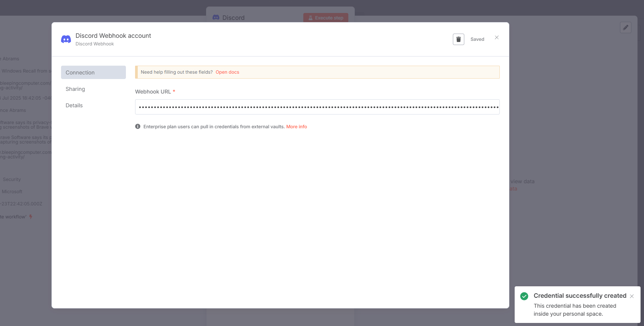Open the Connection tab
This screenshot has width=644, height=326.
(93, 73)
